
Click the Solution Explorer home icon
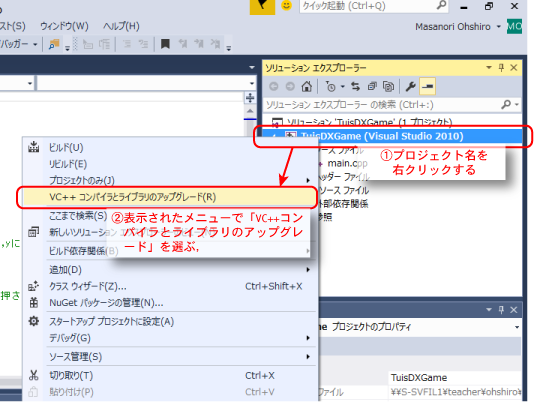[x=307, y=87]
